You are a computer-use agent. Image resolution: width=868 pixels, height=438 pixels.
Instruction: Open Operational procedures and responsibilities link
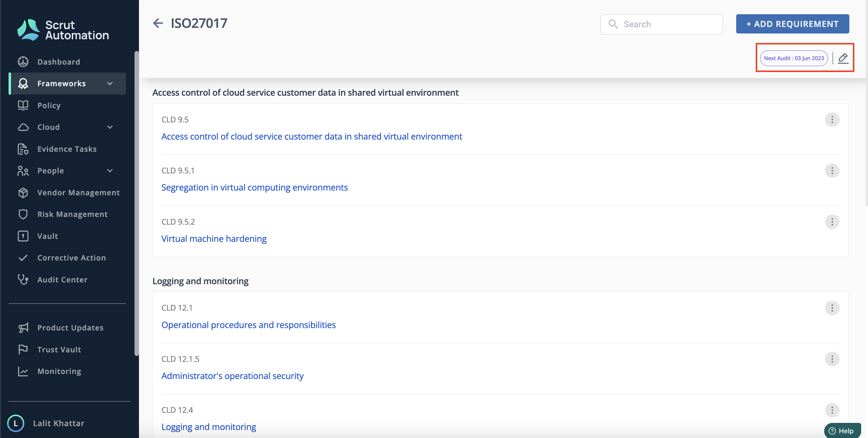click(x=248, y=324)
